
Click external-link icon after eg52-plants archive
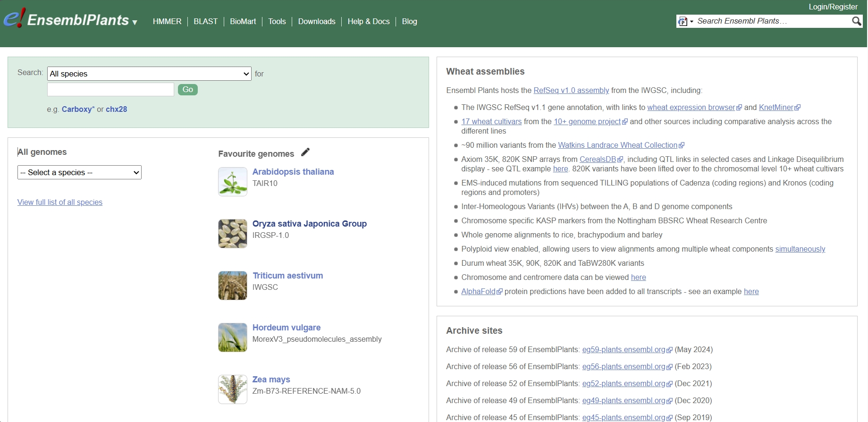[x=669, y=384]
